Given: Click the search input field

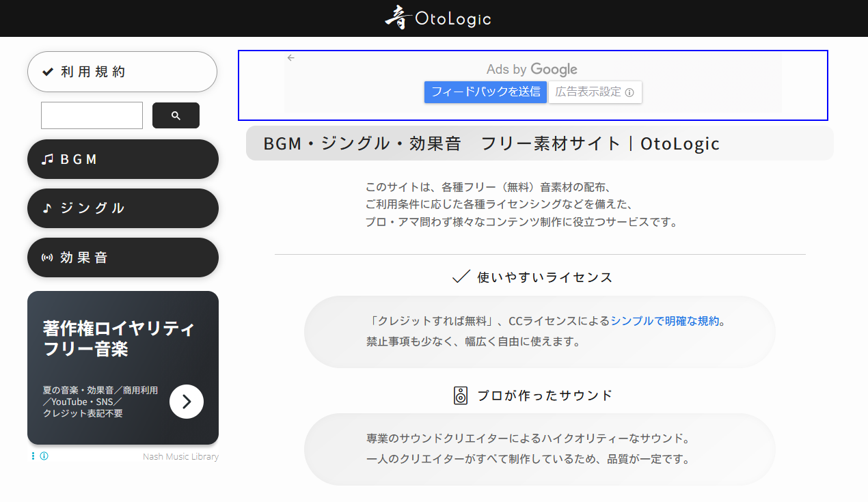Looking at the screenshot, I should (92, 115).
